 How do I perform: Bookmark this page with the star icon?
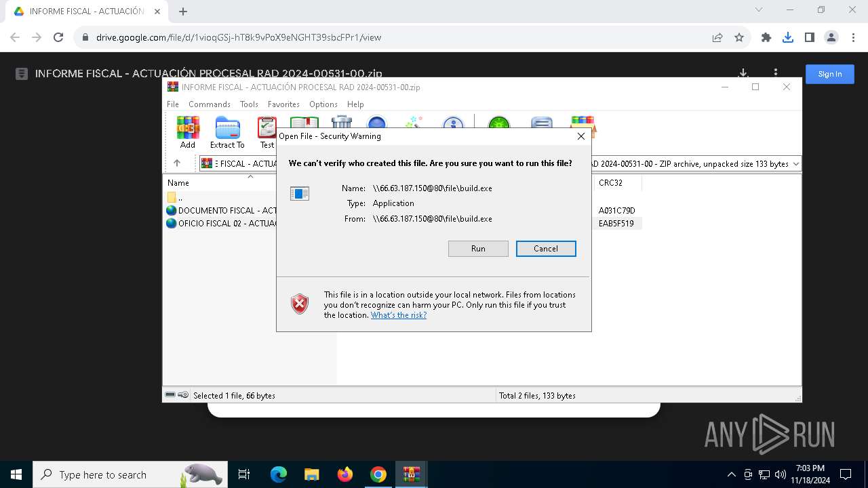(739, 37)
